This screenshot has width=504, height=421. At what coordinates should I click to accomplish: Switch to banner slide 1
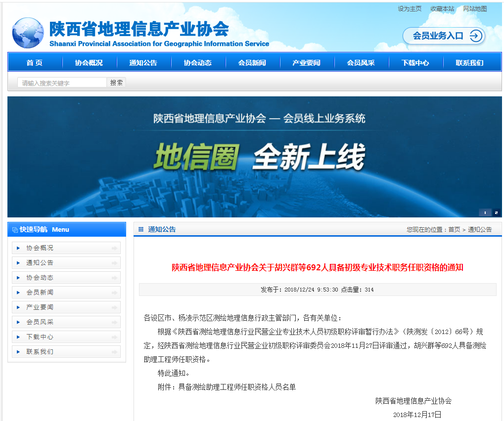(485, 212)
